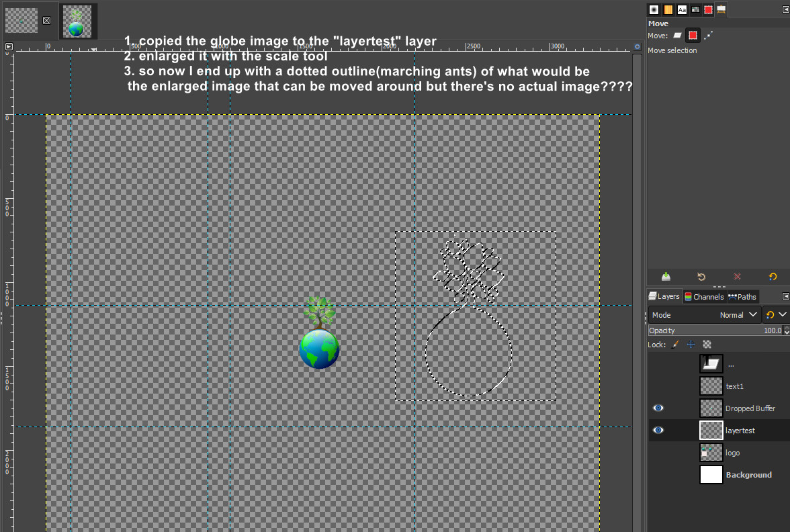Click the 'Background' layer name
The height and width of the screenshot is (532, 790).
click(x=748, y=474)
